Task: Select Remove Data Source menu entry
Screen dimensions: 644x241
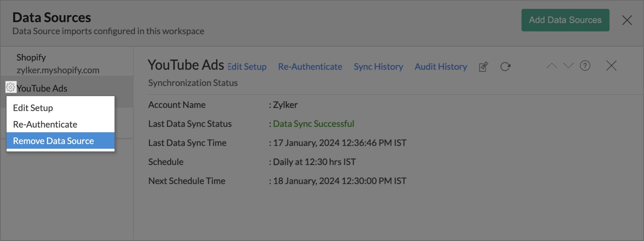Action: [60, 141]
